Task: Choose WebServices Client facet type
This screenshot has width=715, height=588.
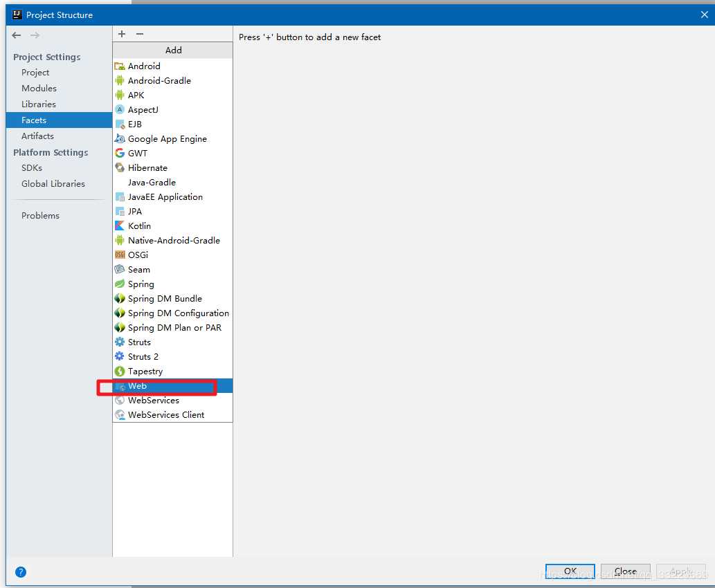Action: [172, 415]
